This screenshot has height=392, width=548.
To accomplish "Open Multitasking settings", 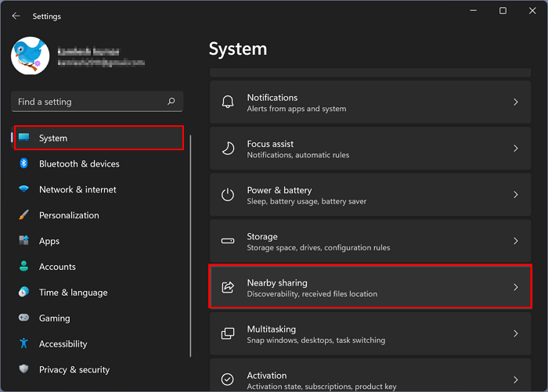I will point(370,333).
